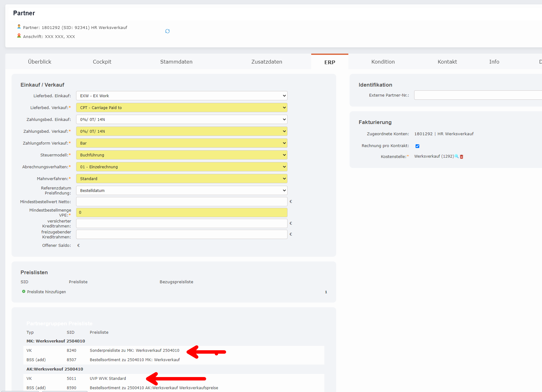This screenshot has width=542, height=392.
Task: Switch to the Stammdaten tab
Action: click(x=176, y=62)
